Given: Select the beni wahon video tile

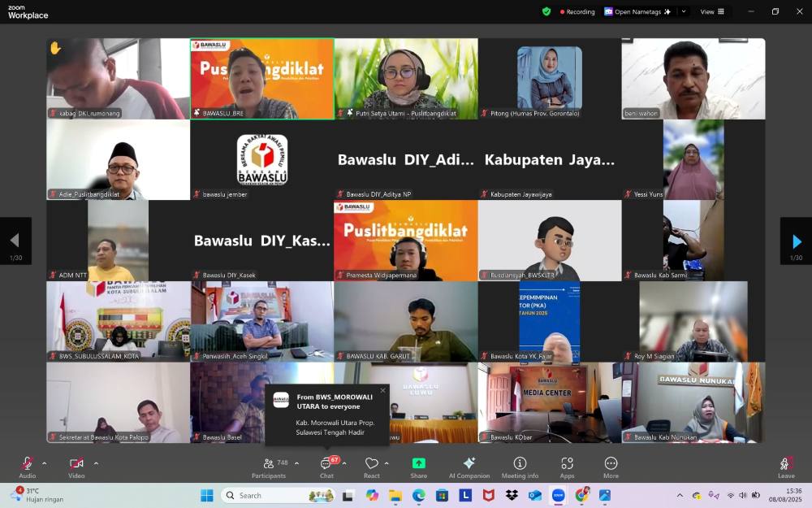Looking at the screenshot, I should click(x=693, y=79).
